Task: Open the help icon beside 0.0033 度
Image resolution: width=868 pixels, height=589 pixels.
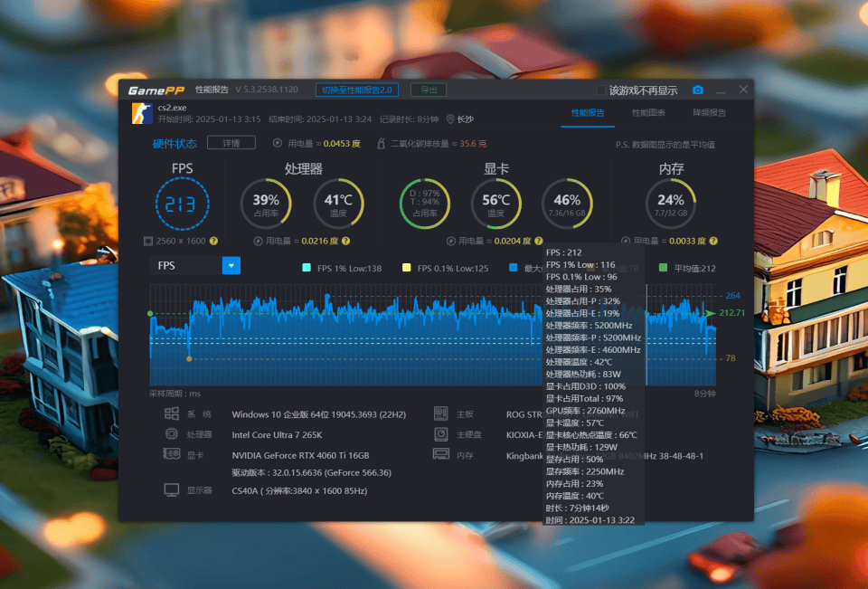Action: 713,241
